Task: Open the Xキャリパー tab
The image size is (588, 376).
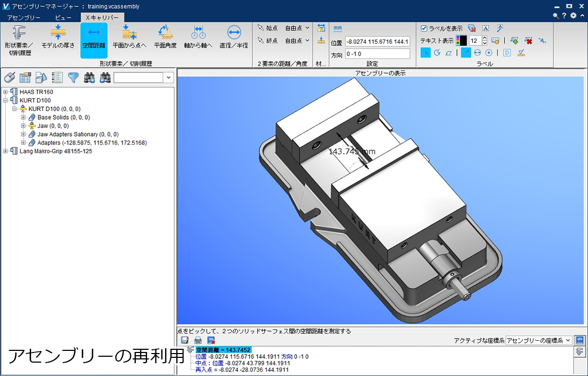Action: click(103, 18)
